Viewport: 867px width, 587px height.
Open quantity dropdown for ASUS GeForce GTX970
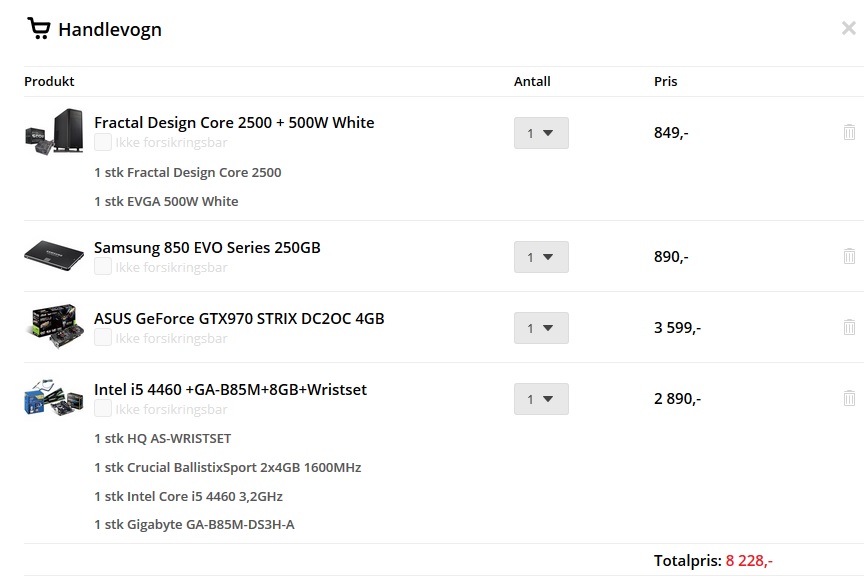tap(541, 328)
